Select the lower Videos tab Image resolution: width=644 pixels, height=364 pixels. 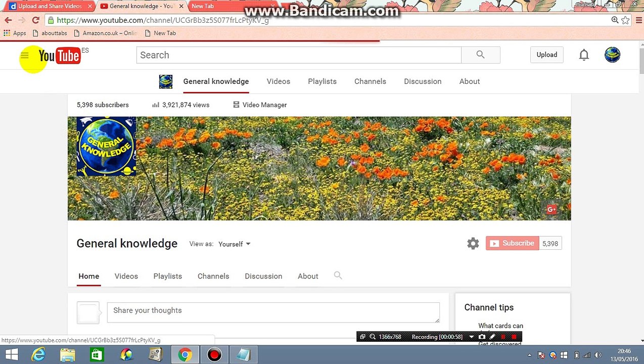[126, 276]
